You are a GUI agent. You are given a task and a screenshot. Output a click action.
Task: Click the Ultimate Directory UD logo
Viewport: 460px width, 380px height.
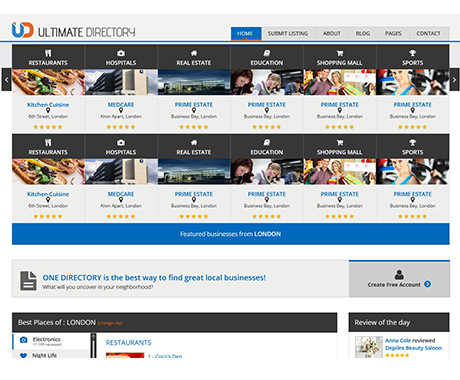point(74,30)
